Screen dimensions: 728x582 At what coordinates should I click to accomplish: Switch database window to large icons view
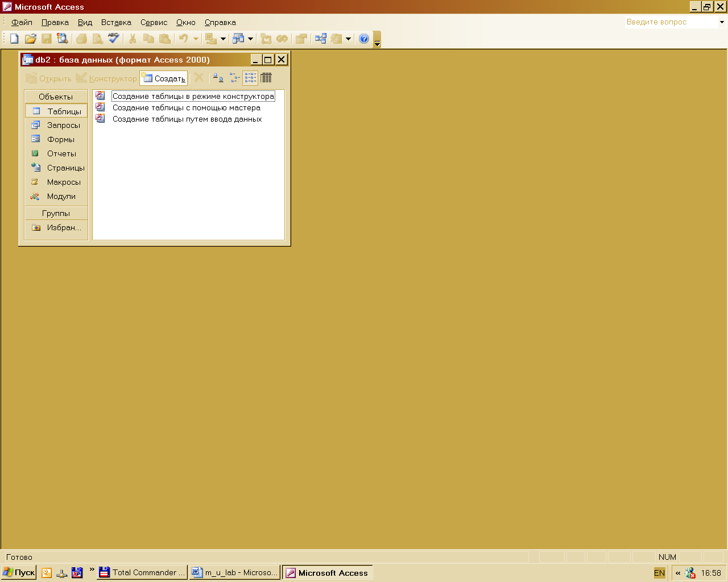[218, 78]
